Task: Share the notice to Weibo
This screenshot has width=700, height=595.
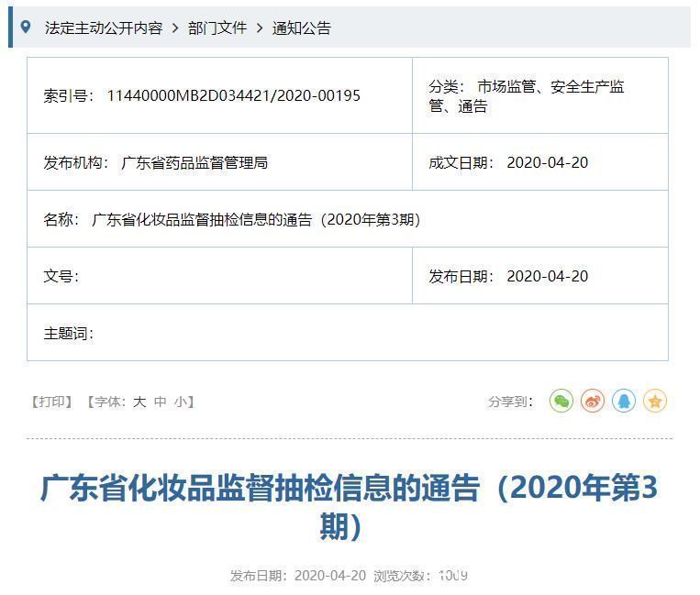Action: (x=593, y=401)
